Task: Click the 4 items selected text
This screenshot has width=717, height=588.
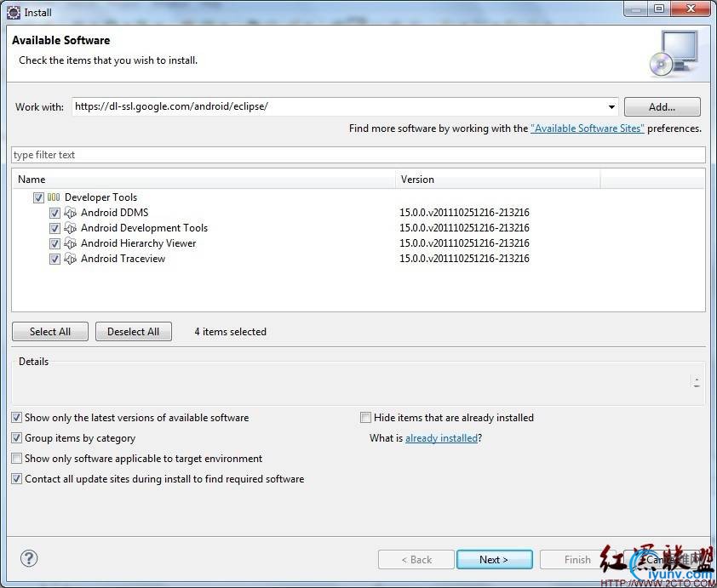Action: pos(230,332)
